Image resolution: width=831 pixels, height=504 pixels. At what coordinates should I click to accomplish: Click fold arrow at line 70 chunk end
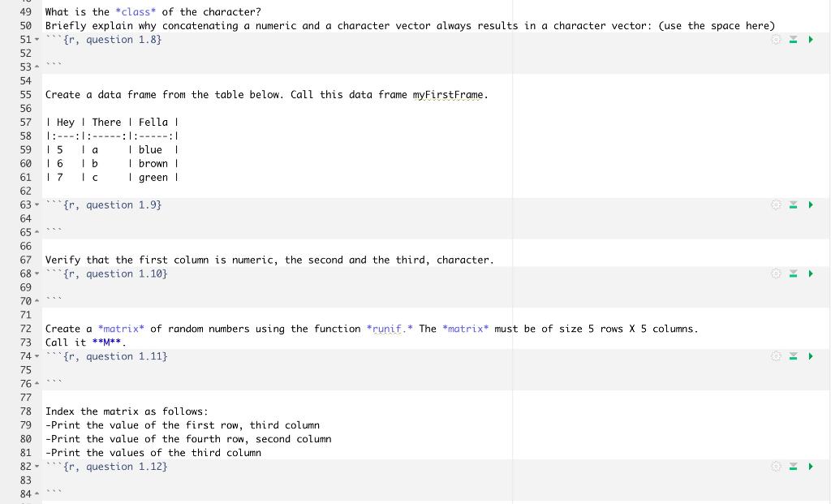pos(37,302)
